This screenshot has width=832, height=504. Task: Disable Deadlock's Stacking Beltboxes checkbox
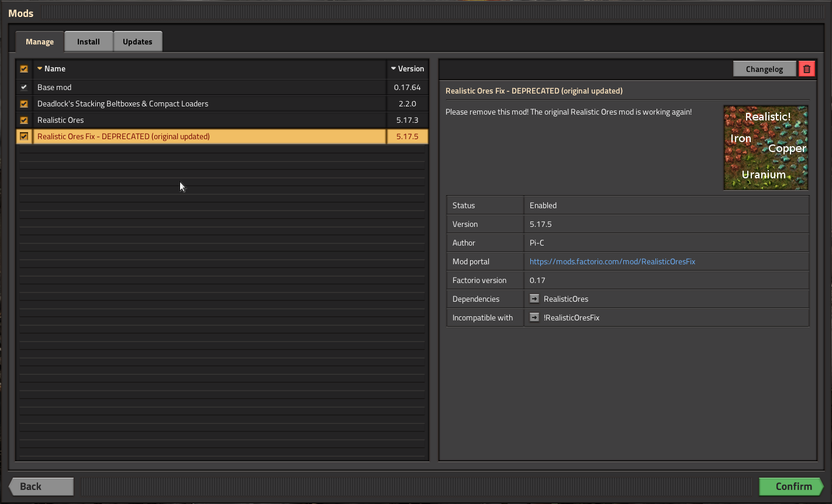tap(24, 103)
